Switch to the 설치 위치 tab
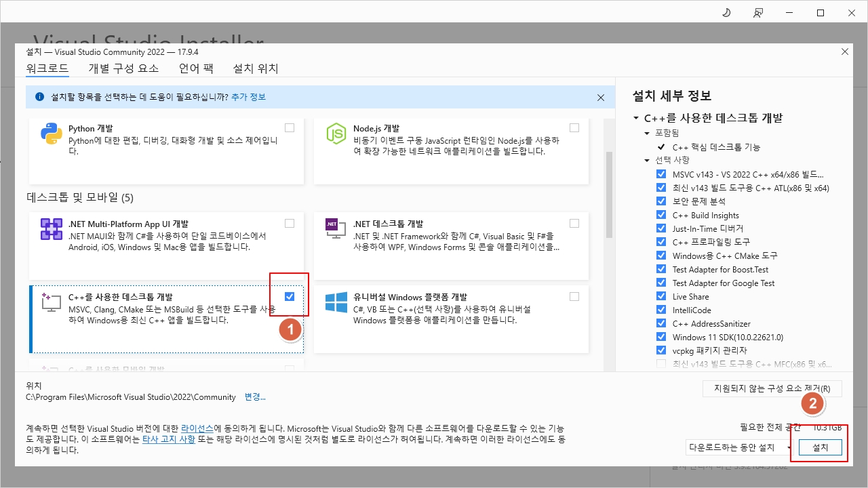Image resolution: width=868 pixels, height=488 pixels. pos(256,68)
